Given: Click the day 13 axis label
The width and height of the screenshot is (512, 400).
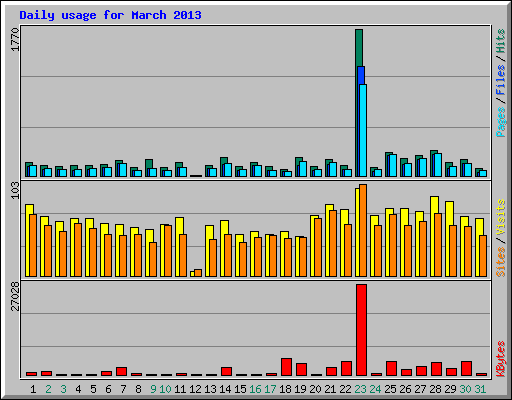Looking at the screenshot, I should tap(210, 389).
